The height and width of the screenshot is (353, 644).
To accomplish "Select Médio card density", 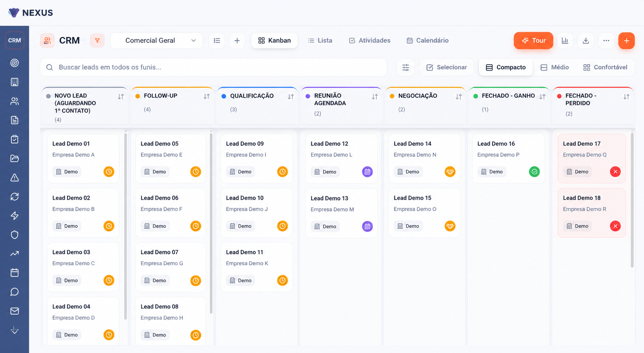I will tap(555, 67).
